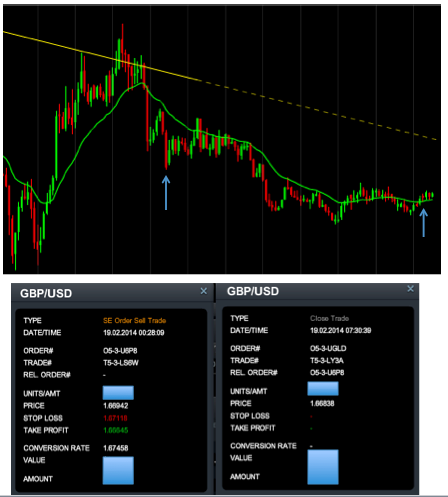Select the date '19.02.2014 00:28:09'
The width and height of the screenshot is (448, 497).
click(134, 333)
